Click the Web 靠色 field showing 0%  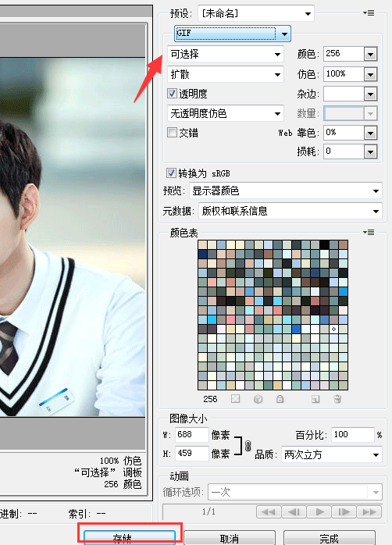(x=344, y=133)
